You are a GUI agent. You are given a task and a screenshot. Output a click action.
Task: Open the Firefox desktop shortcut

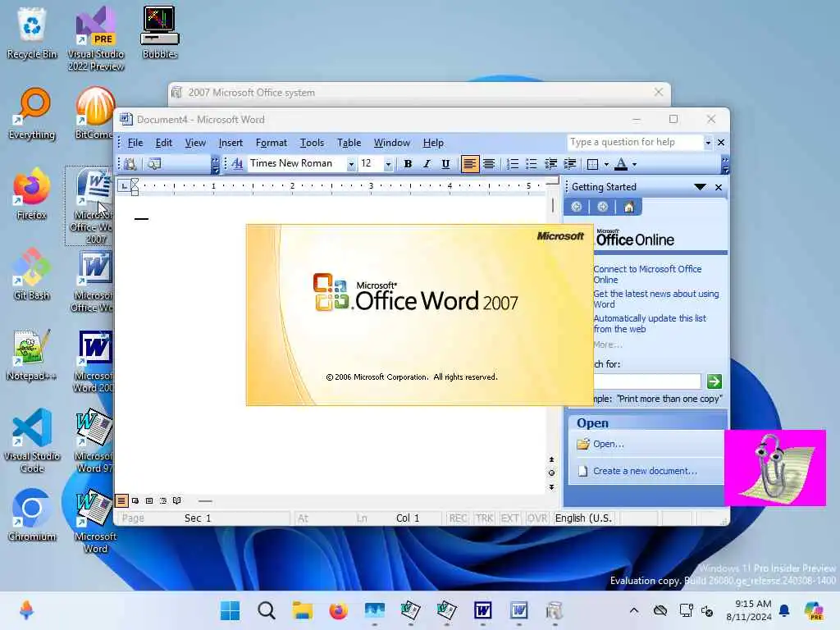[32, 195]
